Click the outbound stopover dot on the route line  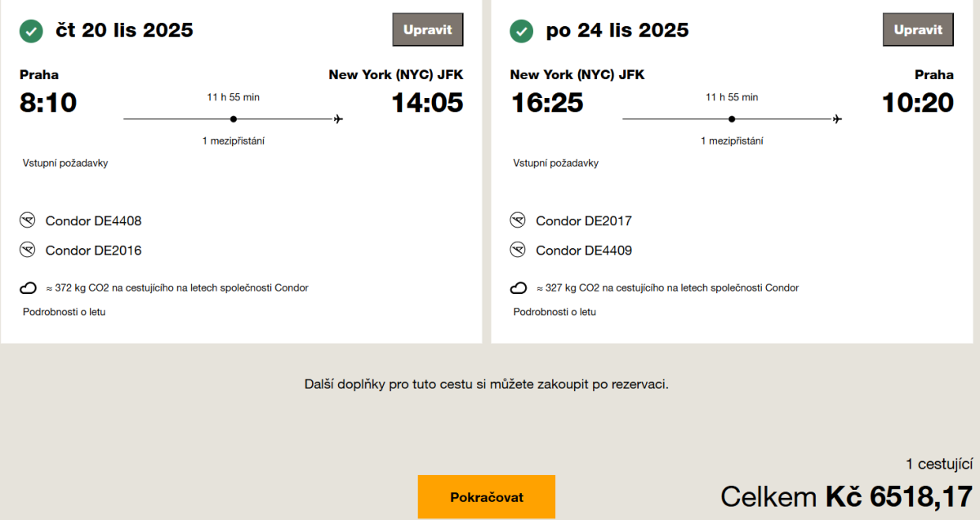(x=234, y=119)
